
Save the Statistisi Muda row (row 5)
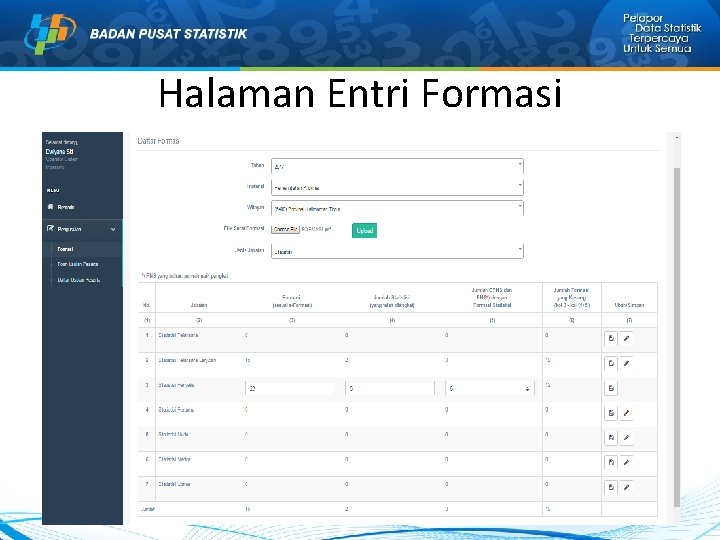[611, 438]
